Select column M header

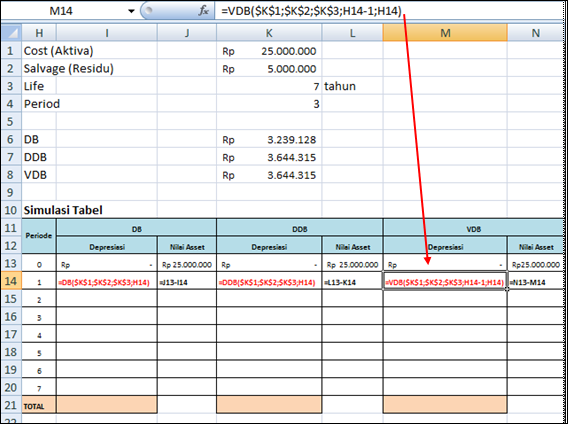click(x=445, y=33)
